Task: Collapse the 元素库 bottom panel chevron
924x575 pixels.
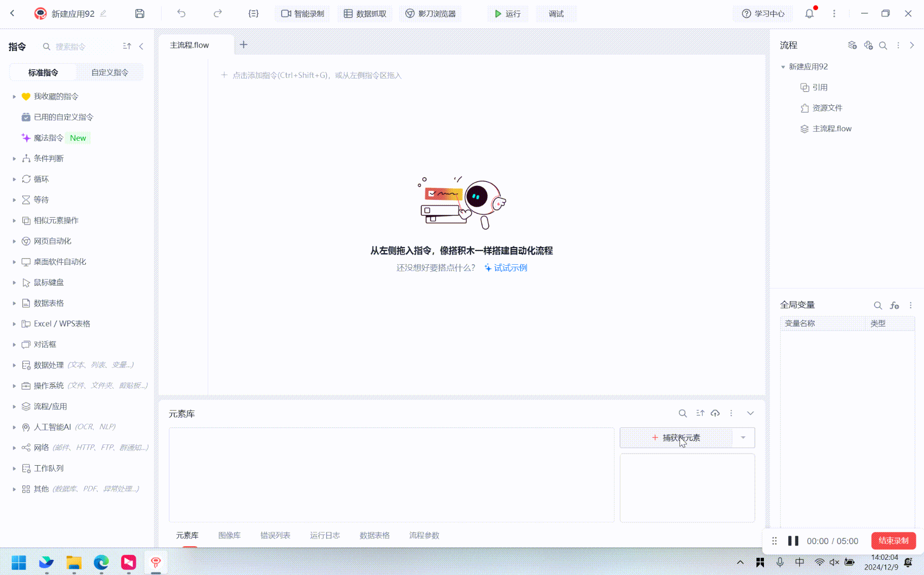Action: click(x=750, y=414)
